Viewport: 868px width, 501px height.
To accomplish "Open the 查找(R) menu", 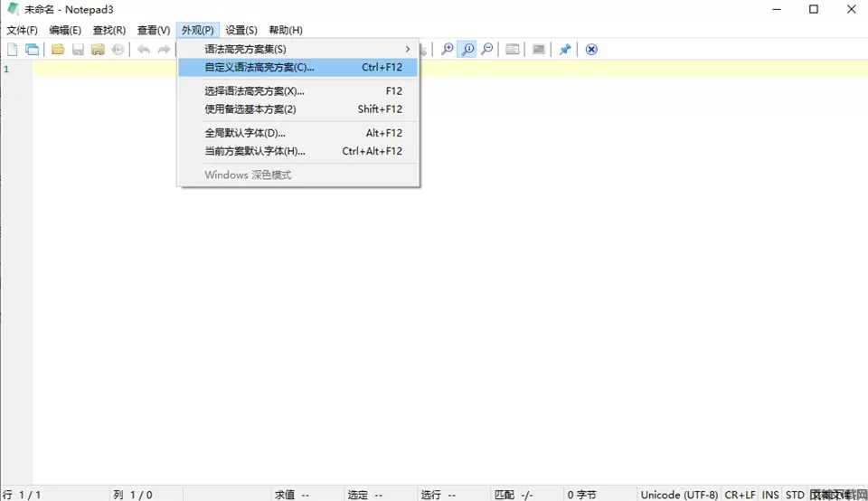I will 109,30.
